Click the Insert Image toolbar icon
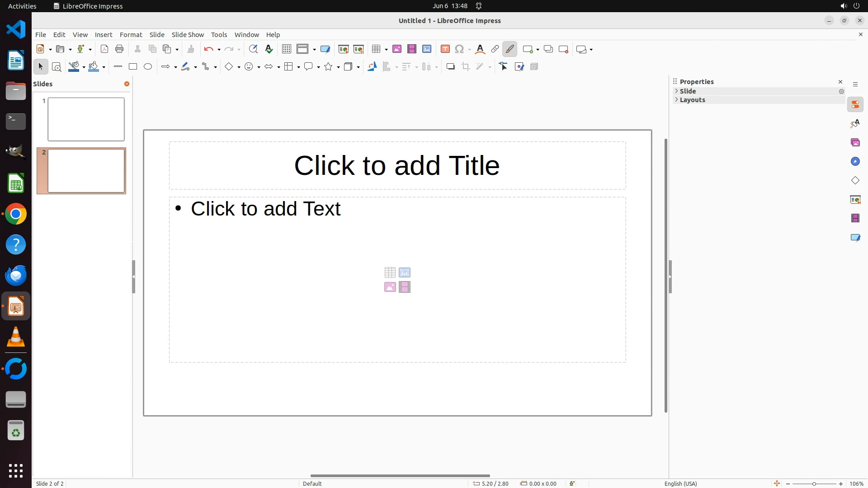 click(397, 49)
